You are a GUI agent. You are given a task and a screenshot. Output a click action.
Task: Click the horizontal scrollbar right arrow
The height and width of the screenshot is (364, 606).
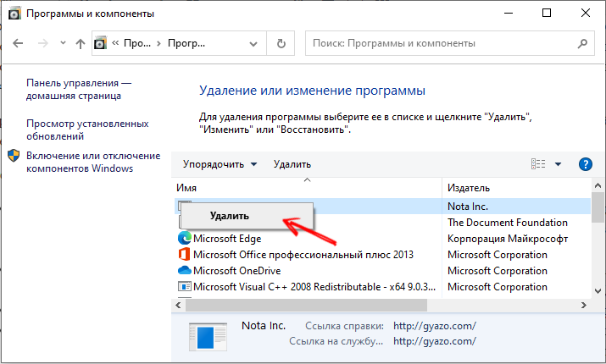[584, 305]
